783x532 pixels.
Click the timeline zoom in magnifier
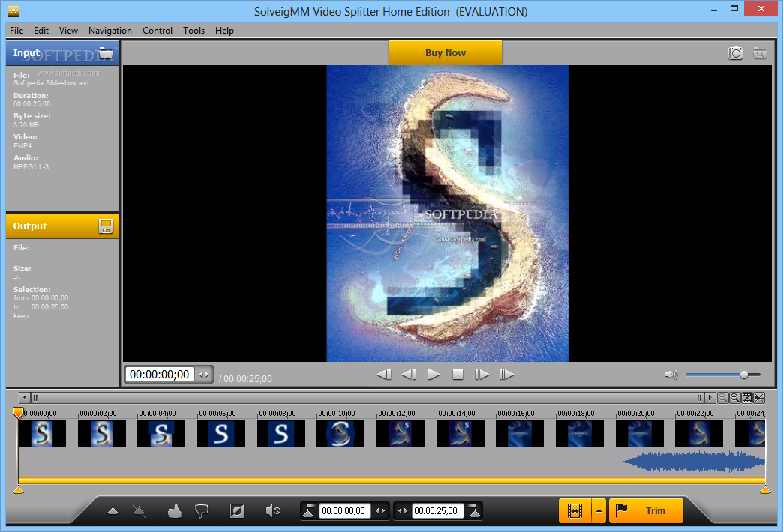click(x=734, y=398)
